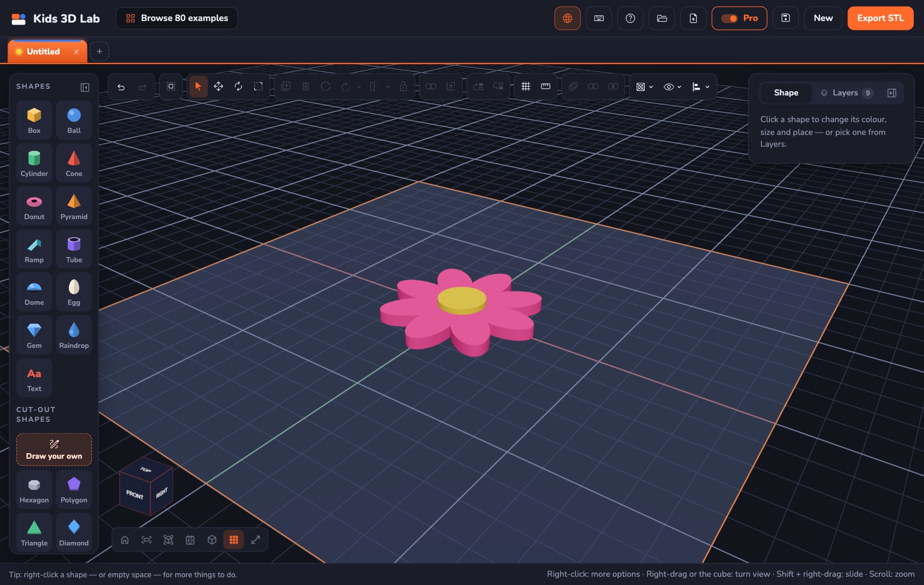Toggle the globe button in header
This screenshot has height=585, width=924.
click(x=567, y=18)
